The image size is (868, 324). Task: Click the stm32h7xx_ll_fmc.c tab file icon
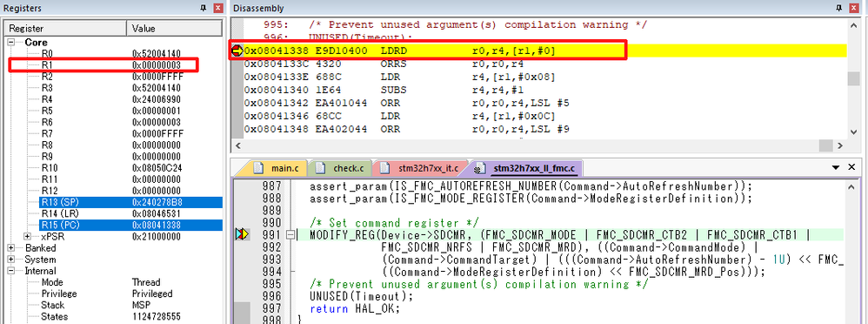[480, 168]
